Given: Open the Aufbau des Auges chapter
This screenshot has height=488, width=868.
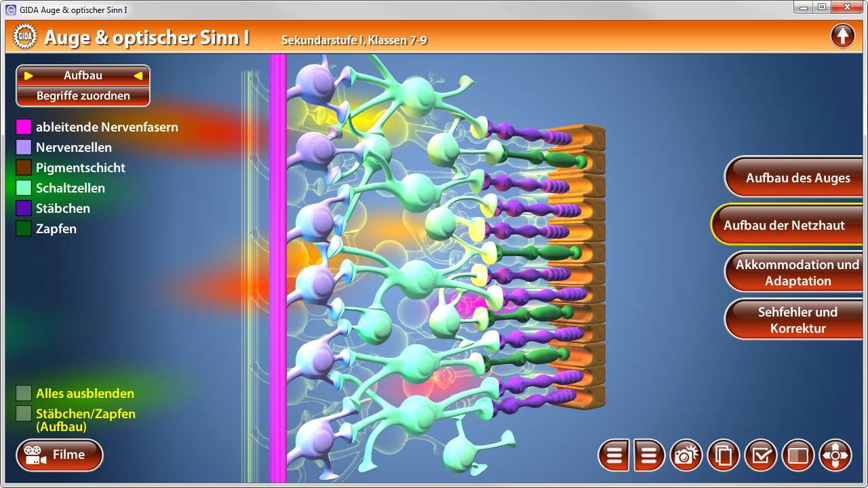Looking at the screenshot, I should 797,178.
